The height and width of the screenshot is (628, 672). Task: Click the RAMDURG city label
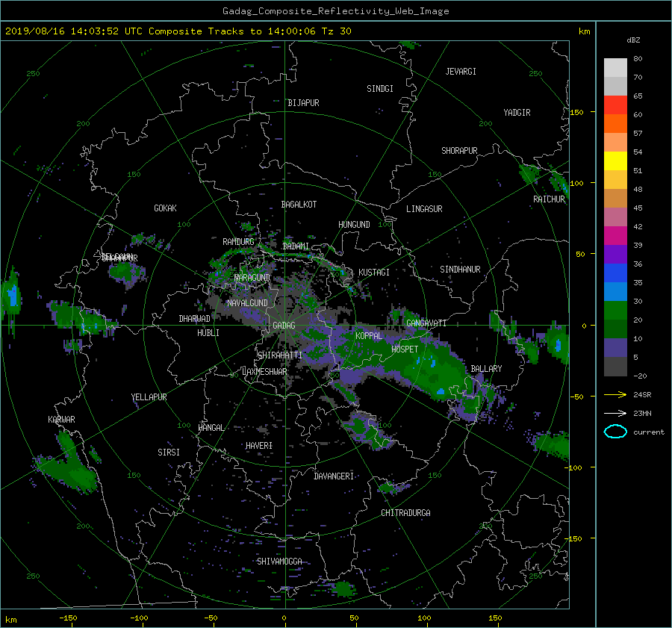point(238,242)
